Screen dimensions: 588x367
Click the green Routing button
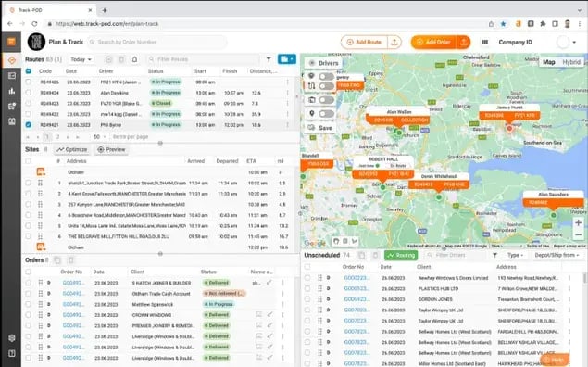point(401,255)
